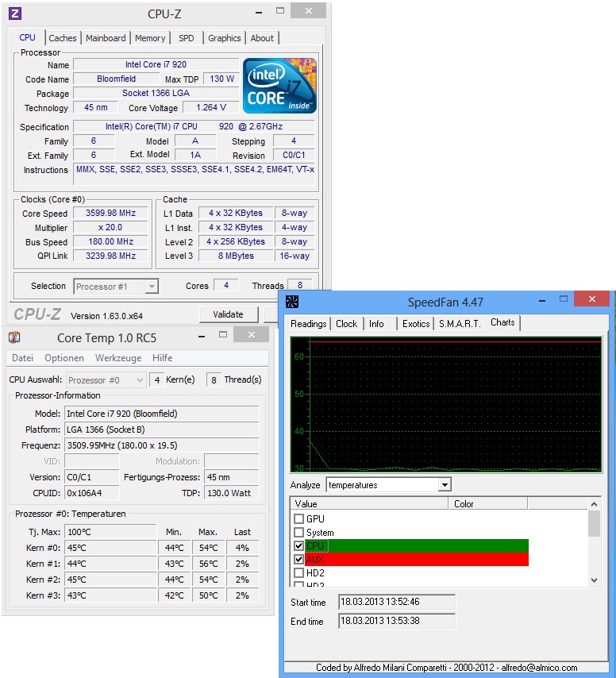Image resolution: width=616 pixels, height=678 pixels.
Task: Click the value list scroll up arrow
Action: (x=594, y=504)
